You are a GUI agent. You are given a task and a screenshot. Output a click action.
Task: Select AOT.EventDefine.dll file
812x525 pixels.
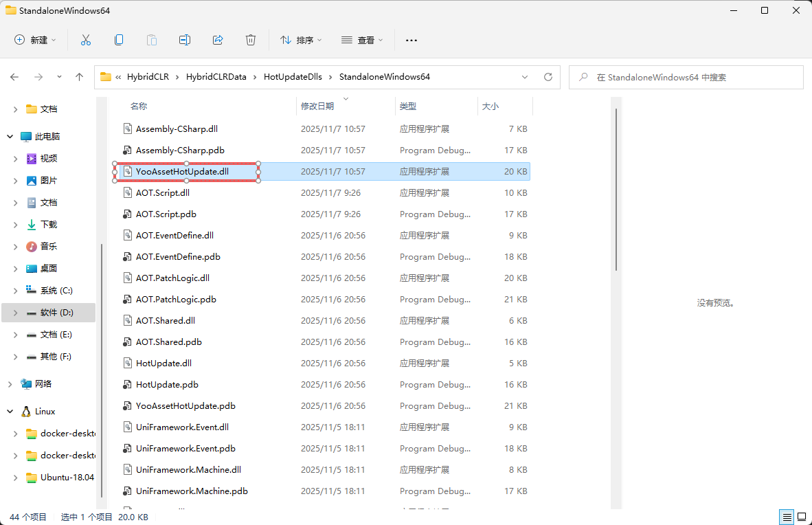(x=174, y=235)
